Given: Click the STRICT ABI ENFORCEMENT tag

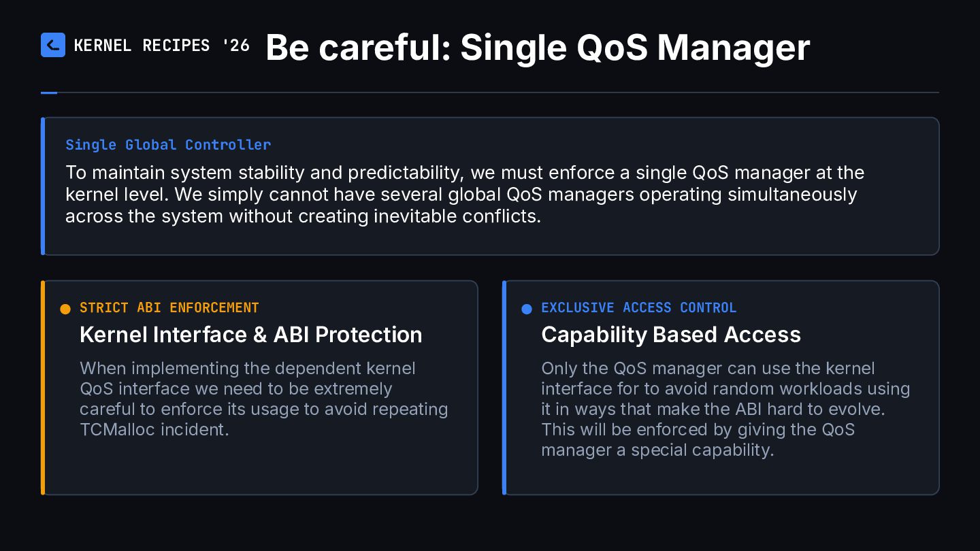Looking at the screenshot, I should tap(169, 308).
